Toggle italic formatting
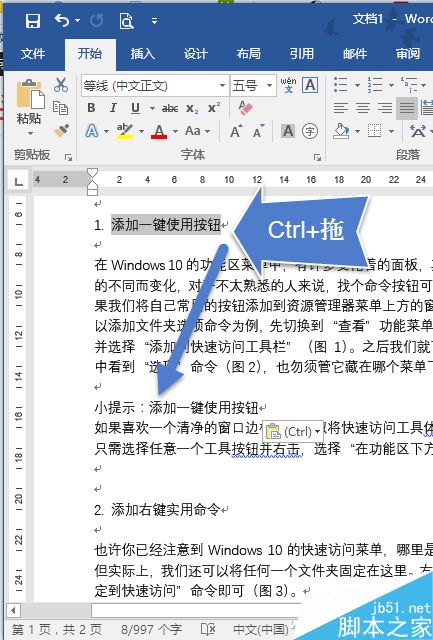433x640 pixels. [x=113, y=108]
